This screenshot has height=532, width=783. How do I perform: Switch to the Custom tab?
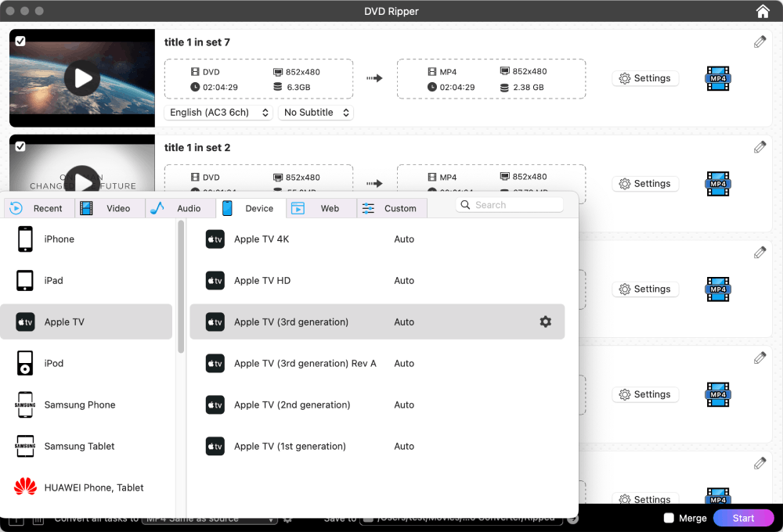[391, 208]
